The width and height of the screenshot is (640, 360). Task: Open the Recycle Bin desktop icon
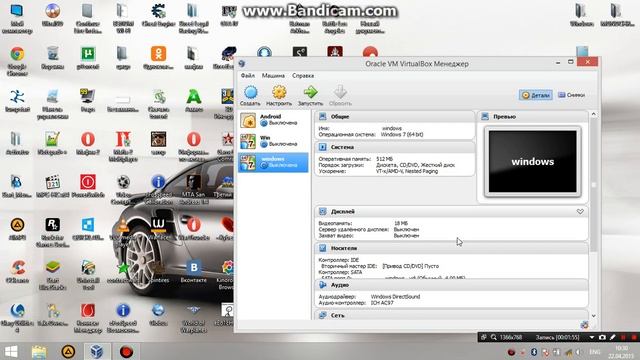click(x=52, y=58)
